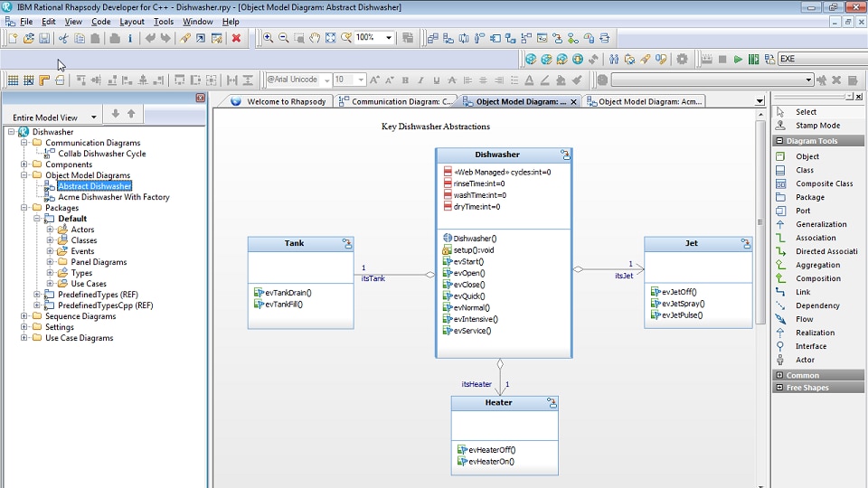
Task: Click the Redo arrow icon
Action: [165, 38]
